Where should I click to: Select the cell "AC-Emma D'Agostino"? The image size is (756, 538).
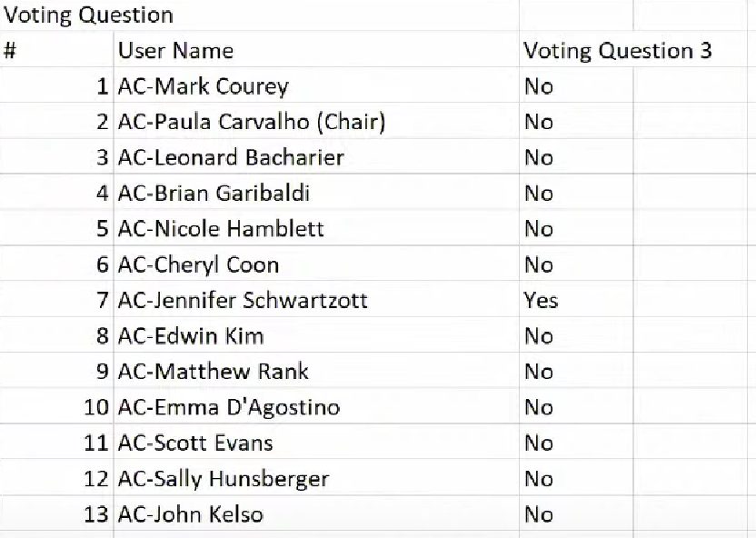(x=228, y=407)
